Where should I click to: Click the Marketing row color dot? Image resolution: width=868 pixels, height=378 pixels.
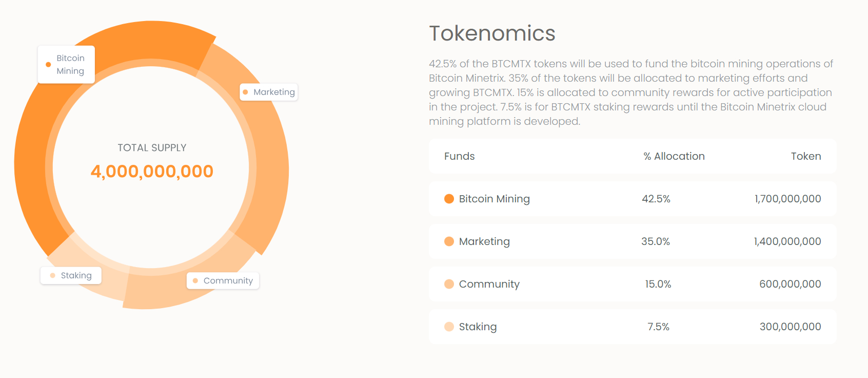449,241
